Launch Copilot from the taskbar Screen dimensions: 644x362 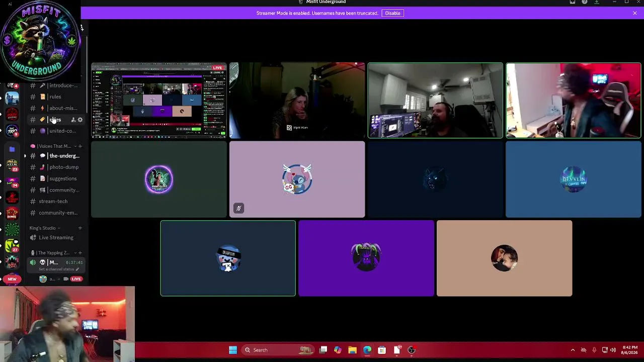[338, 350]
